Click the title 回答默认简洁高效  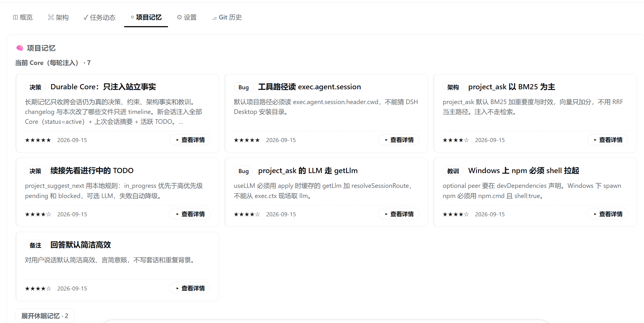(81, 245)
